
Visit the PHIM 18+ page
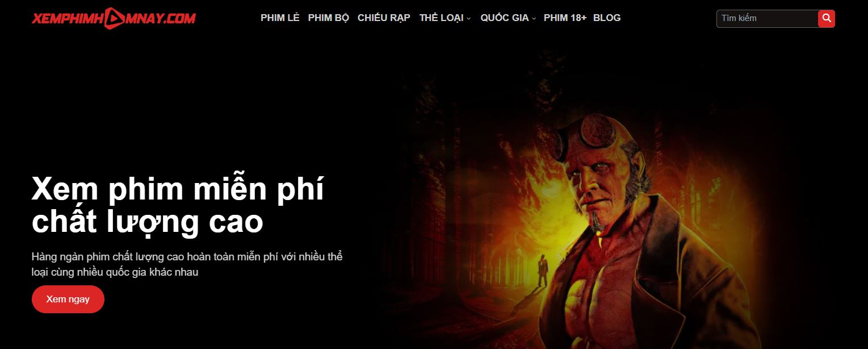pyautogui.click(x=565, y=18)
